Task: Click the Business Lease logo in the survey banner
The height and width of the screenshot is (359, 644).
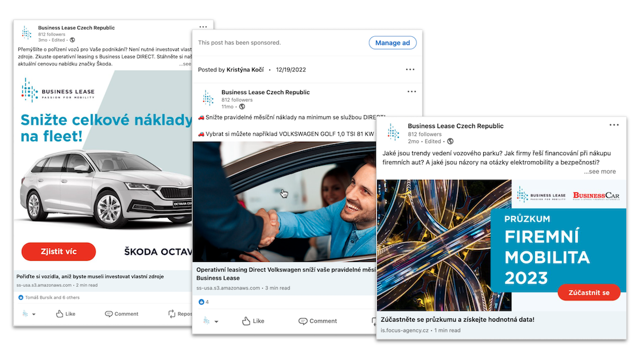Action: coord(541,195)
